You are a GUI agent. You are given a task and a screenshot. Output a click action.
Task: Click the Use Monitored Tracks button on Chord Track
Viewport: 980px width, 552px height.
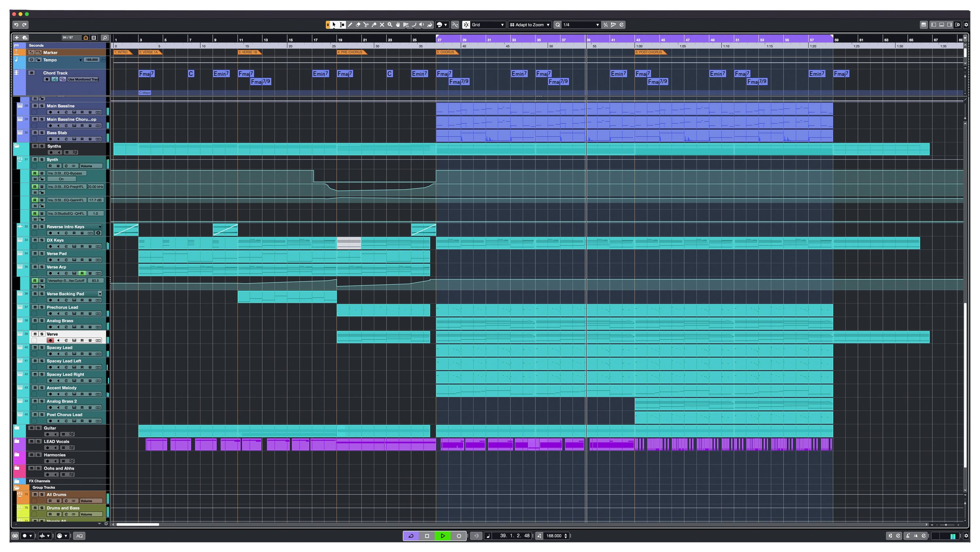83,79
